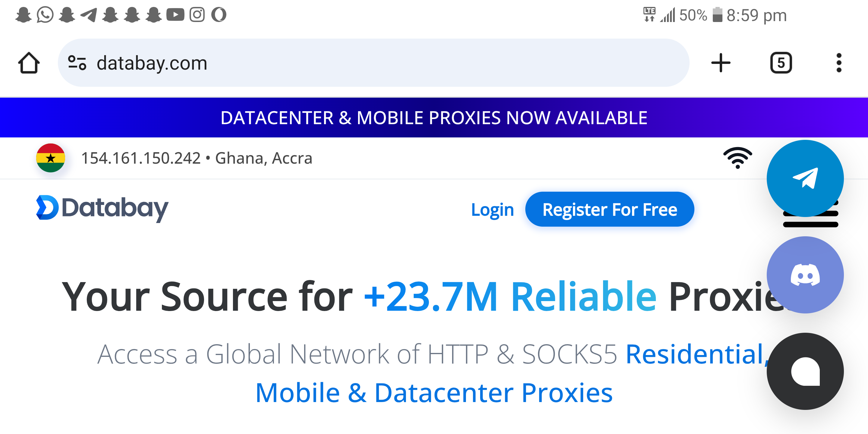Open the Discord floating button
Screen dimensions: 868x434
pyautogui.click(x=805, y=275)
